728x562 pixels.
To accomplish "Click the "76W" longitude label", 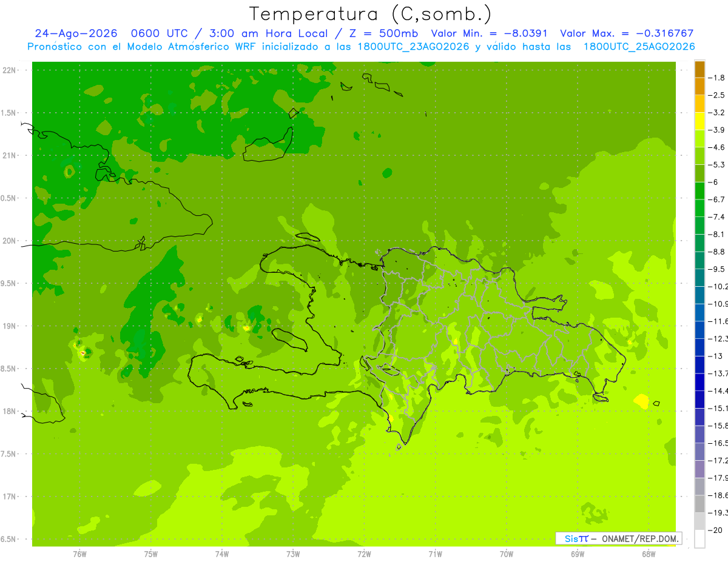I will click(79, 554).
